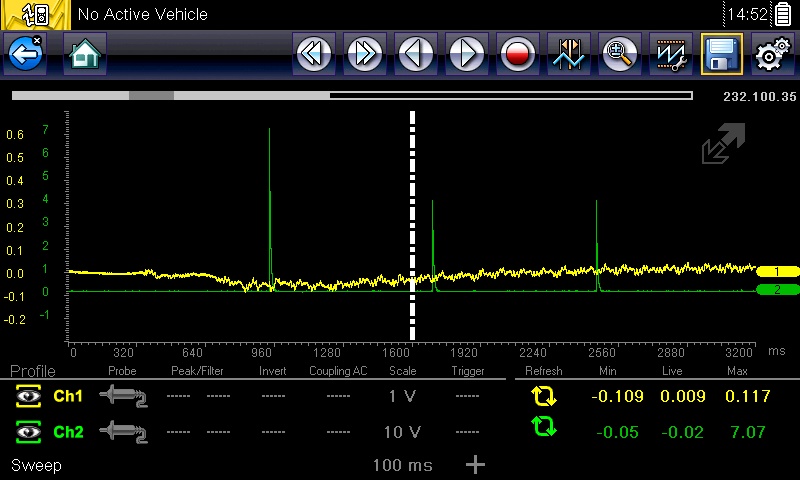Step forward one frame
Screen dimensions: 800x480
tap(467, 53)
